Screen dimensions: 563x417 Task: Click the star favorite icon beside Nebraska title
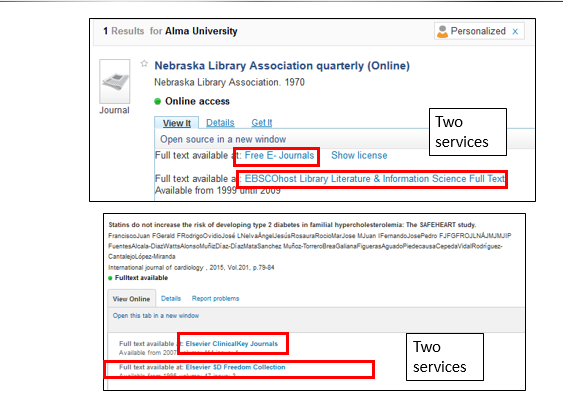tap(144, 64)
